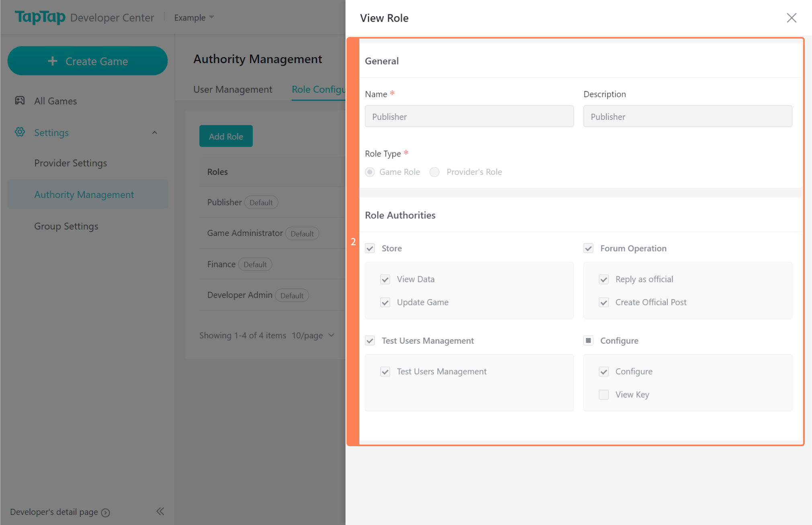Toggle the View Key checkbox
Image resolution: width=812 pixels, height=525 pixels.
click(x=603, y=395)
